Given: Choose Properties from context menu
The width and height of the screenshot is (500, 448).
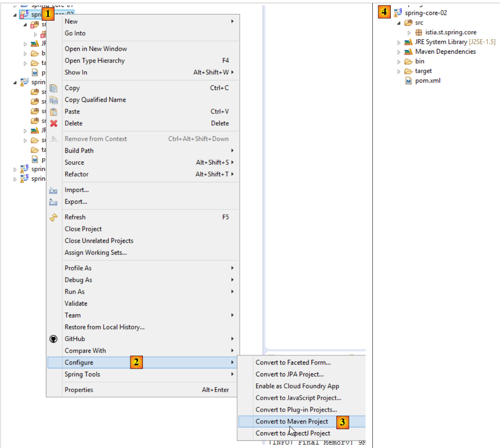Looking at the screenshot, I should (79, 390).
